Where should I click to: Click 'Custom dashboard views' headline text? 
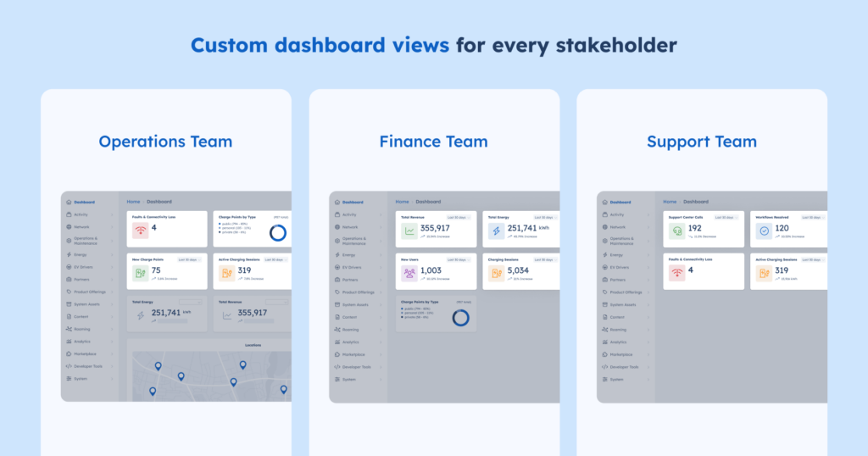(x=320, y=45)
